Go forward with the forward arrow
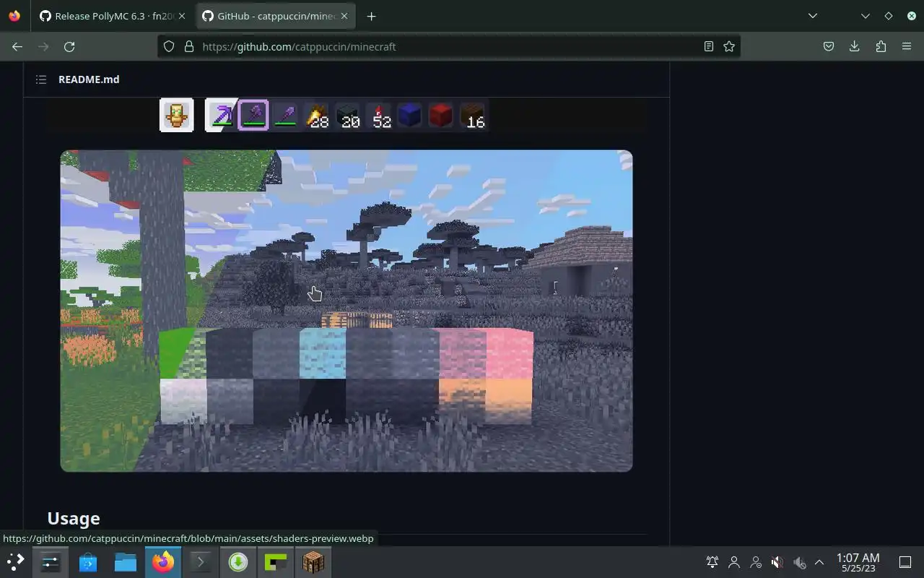Image resolution: width=924 pixels, height=578 pixels. pos(43,46)
